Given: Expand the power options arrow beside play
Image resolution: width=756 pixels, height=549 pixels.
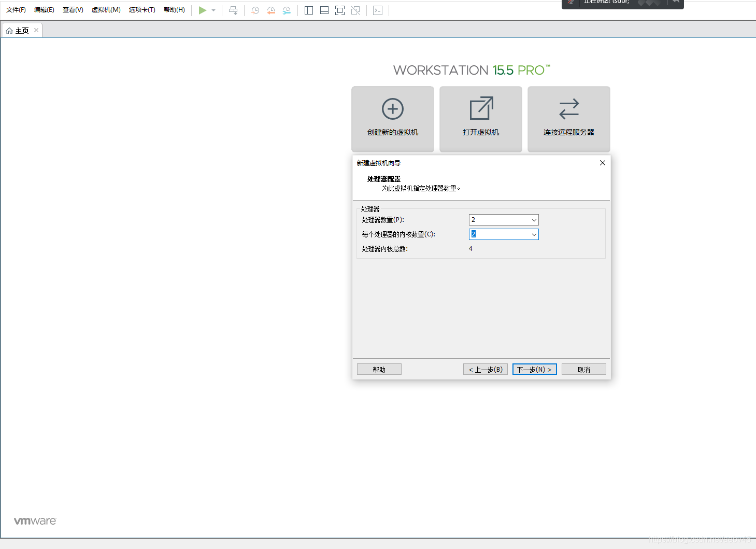Looking at the screenshot, I should tap(213, 10).
